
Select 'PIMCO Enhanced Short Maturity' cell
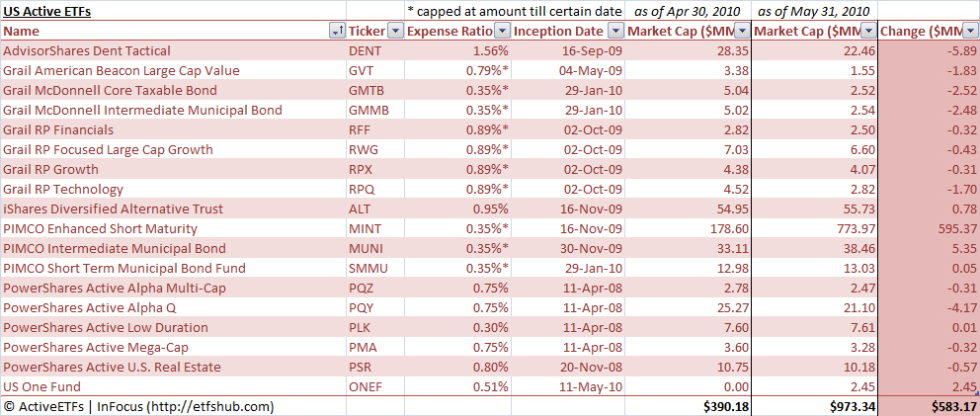tap(173, 228)
